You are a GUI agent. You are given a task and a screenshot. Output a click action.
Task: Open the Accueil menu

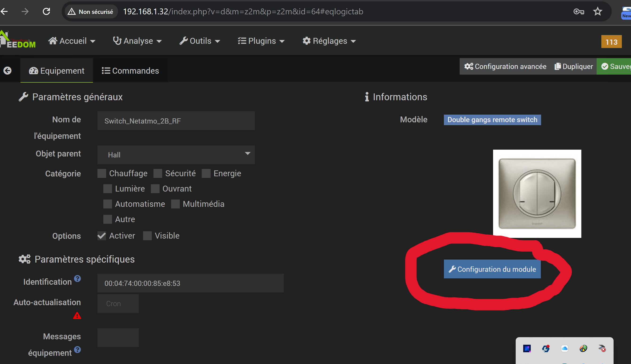pyautogui.click(x=72, y=41)
